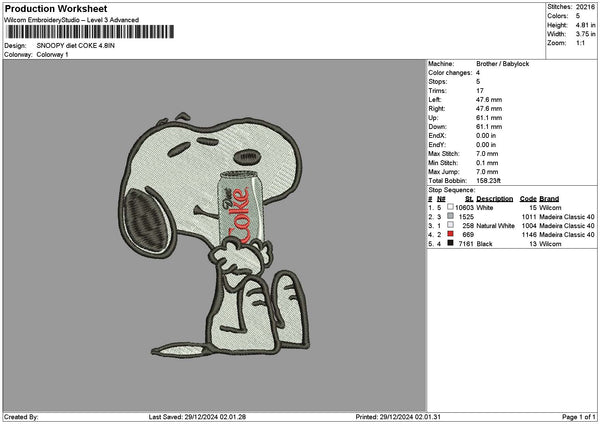This screenshot has height=424, width=600.
Task: Click the red color swatch code 1146
Action: click(450, 234)
